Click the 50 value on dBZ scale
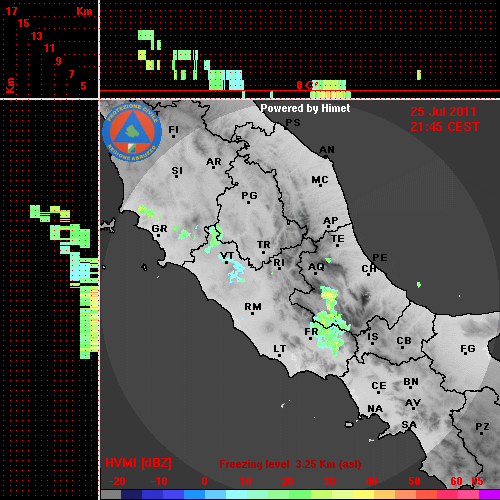500x500 pixels. pyautogui.click(x=414, y=481)
